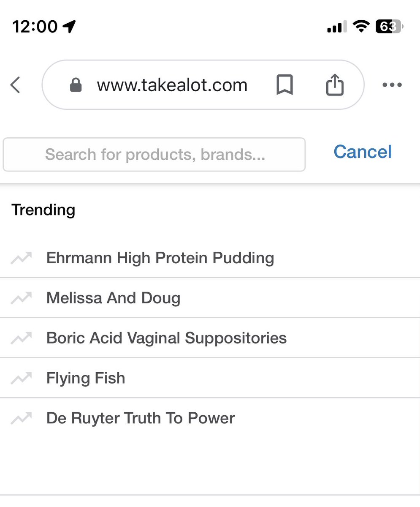Open the three-dot browser menu
This screenshot has height=507, width=420.
coord(392,85)
